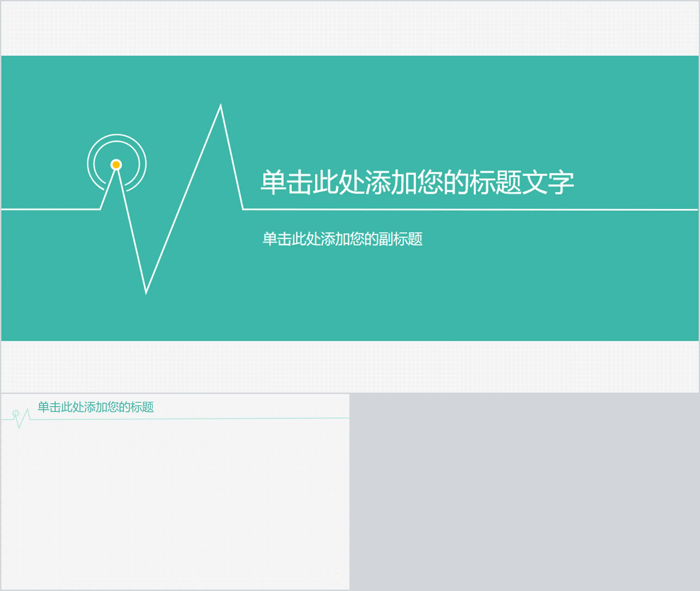Image resolution: width=700 pixels, height=591 pixels.
Task: Click the yellow beacon dot on the heartbeat line
Action: 116,164
